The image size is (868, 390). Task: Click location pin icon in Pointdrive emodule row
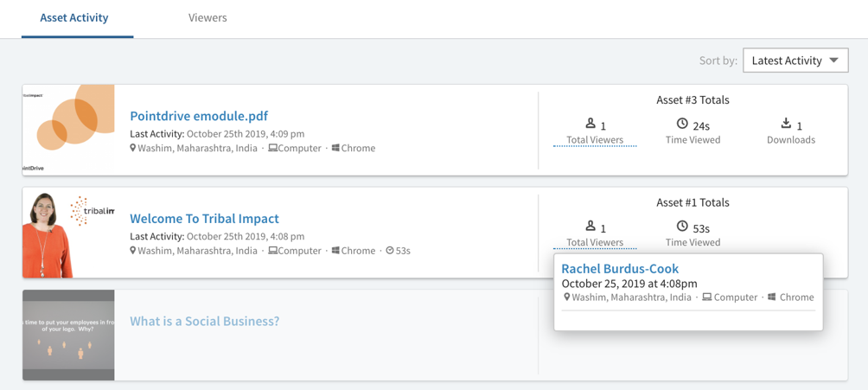point(133,148)
